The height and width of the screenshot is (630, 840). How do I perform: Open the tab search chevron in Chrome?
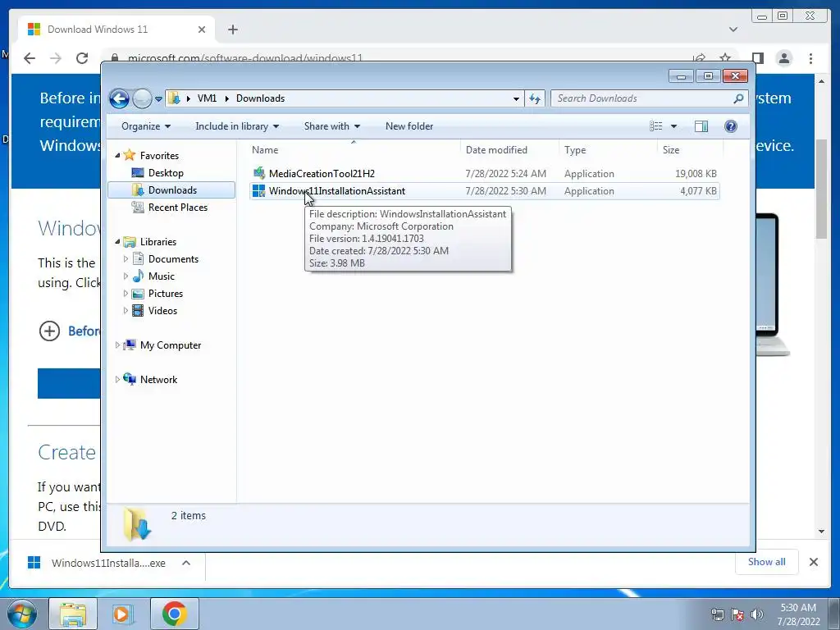[x=733, y=30]
